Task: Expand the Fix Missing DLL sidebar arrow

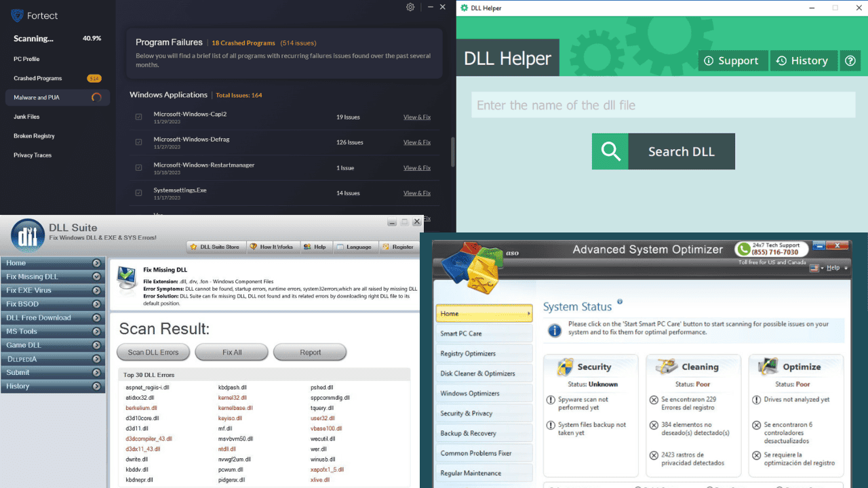Action: [96, 277]
